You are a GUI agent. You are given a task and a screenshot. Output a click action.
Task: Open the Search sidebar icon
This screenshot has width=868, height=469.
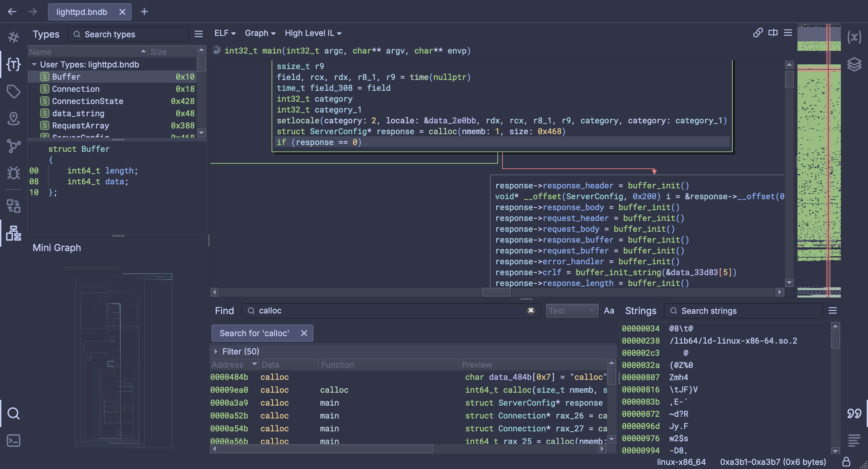tap(14, 413)
